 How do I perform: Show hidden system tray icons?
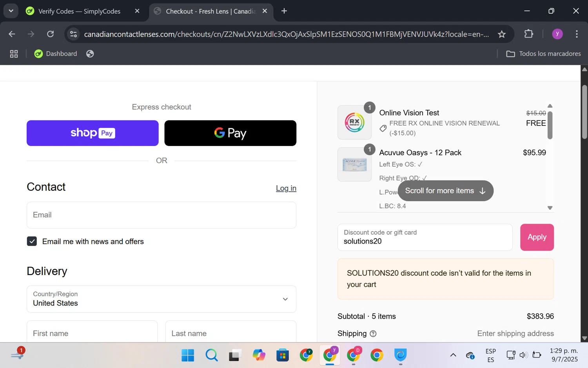453,355
